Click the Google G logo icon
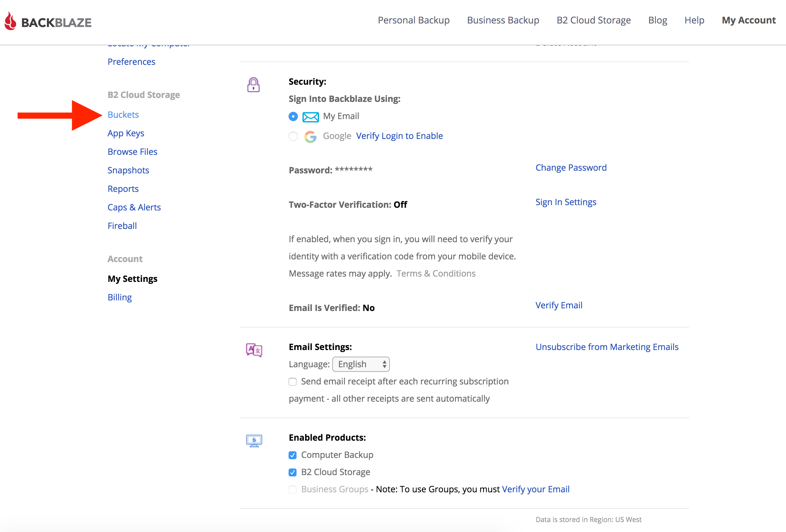786x532 pixels. pos(310,137)
